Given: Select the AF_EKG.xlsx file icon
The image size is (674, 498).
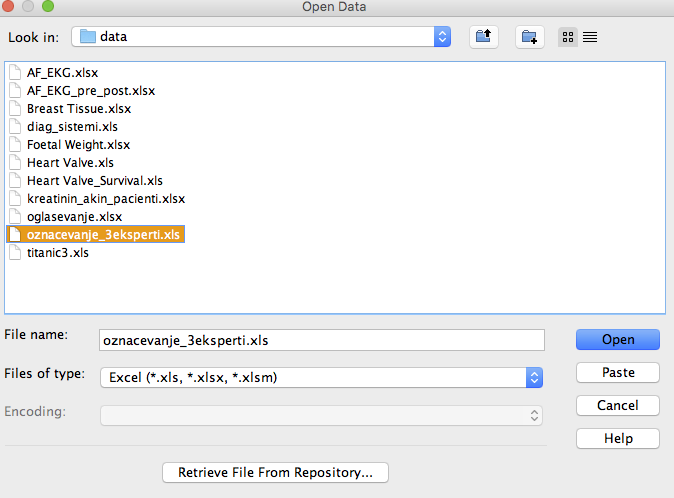Looking at the screenshot, I should pyautogui.click(x=15, y=72).
